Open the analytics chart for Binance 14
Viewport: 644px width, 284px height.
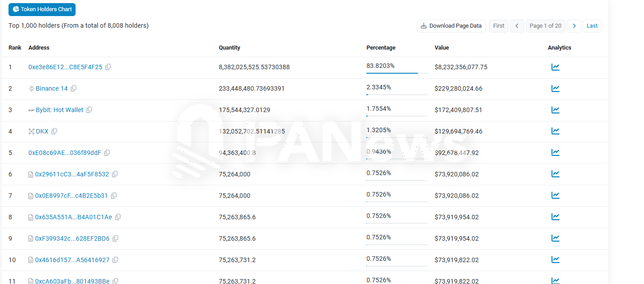555,88
